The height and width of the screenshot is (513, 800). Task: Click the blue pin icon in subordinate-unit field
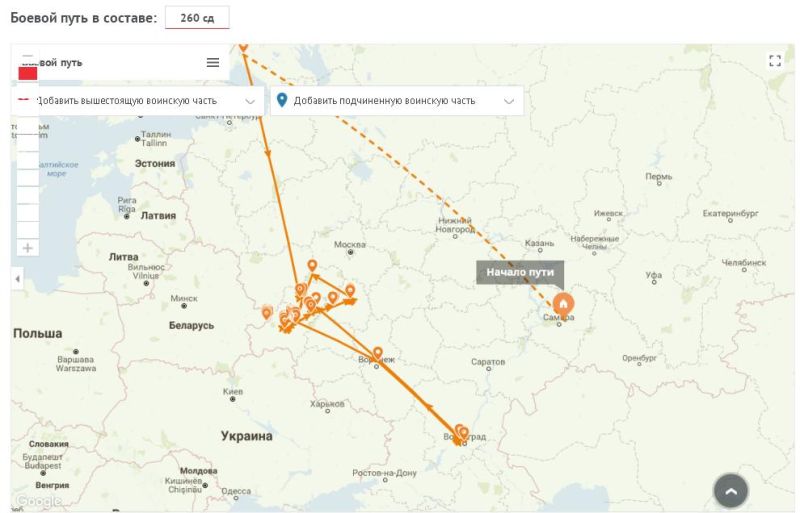click(282, 100)
